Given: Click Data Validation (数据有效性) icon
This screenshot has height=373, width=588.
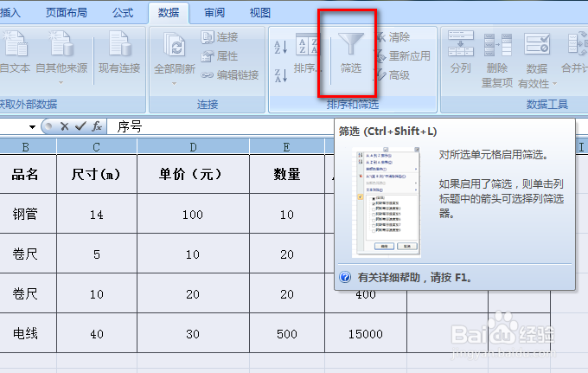Looking at the screenshot, I should 537,44.
